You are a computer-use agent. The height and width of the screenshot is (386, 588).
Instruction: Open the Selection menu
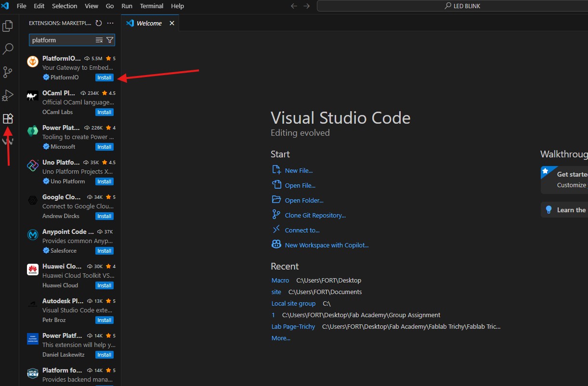coord(65,6)
